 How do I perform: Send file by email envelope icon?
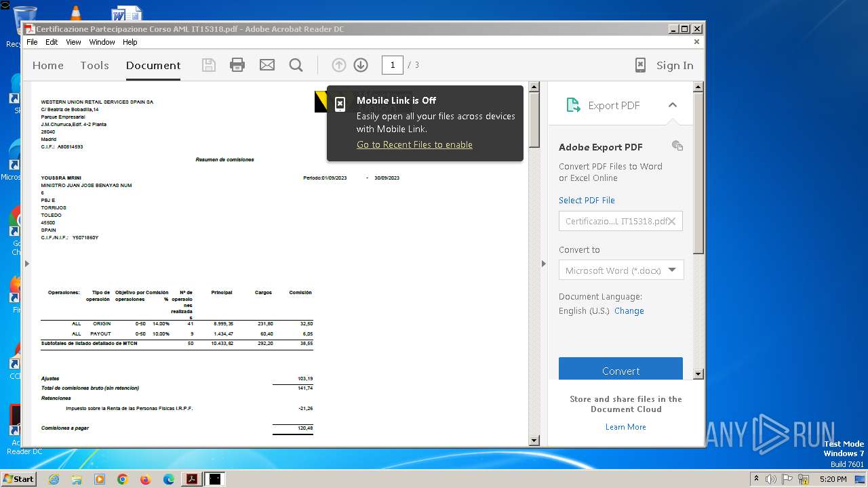point(267,65)
